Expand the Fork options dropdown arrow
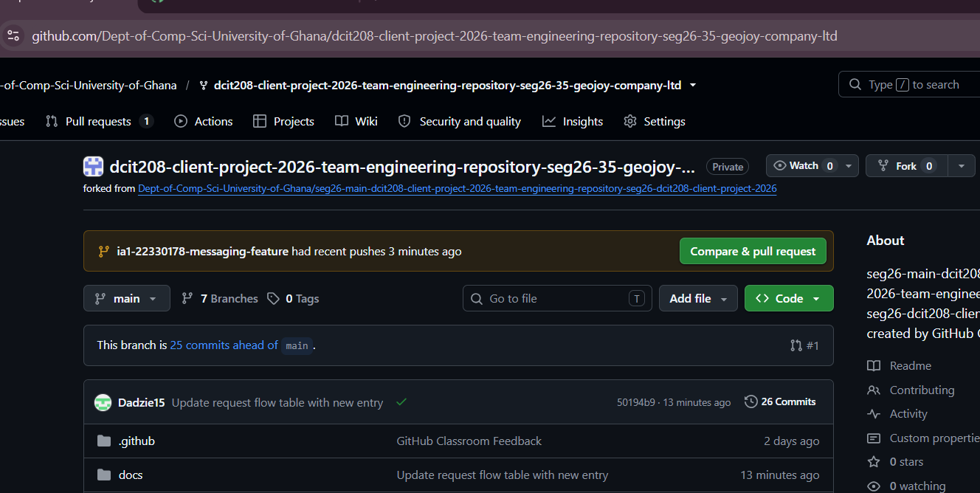 (x=961, y=166)
